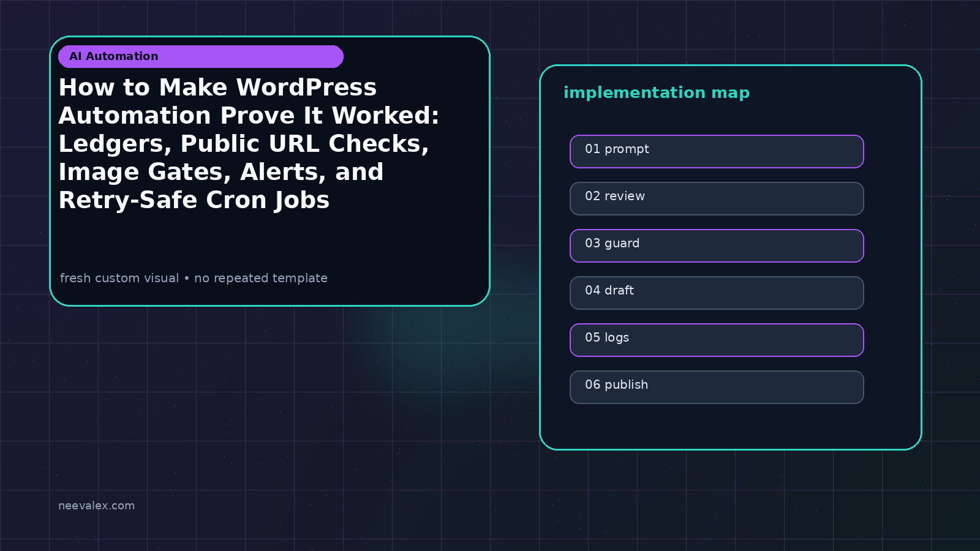Click the WordPress Automation article title

tap(249, 143)
